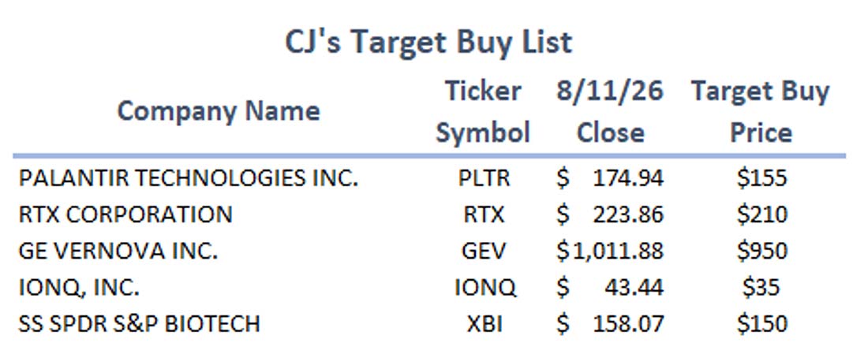Select the PALANTIR TECHNOLOGIES INC. cell
The width and height of the screenshot is (868, 354).
(x=189, y=178)
